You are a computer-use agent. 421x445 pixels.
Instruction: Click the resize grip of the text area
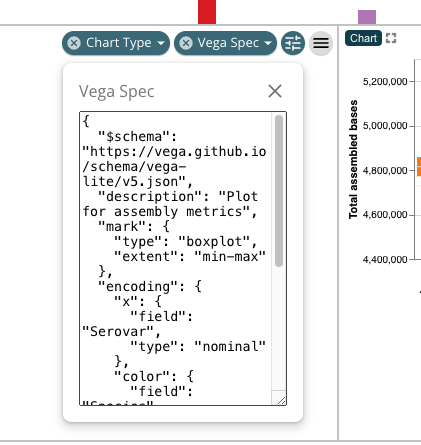pyautogui.click(x=281, y=400)
